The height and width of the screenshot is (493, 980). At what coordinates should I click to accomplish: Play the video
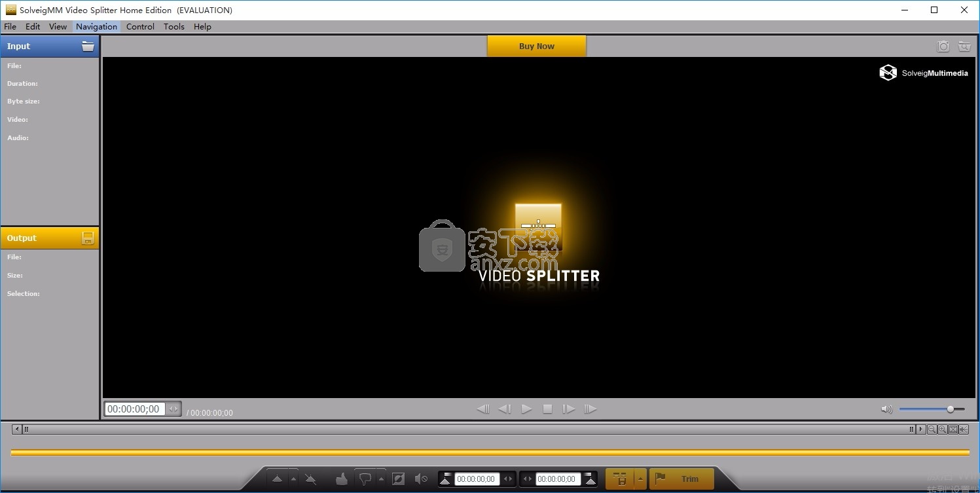526,409
